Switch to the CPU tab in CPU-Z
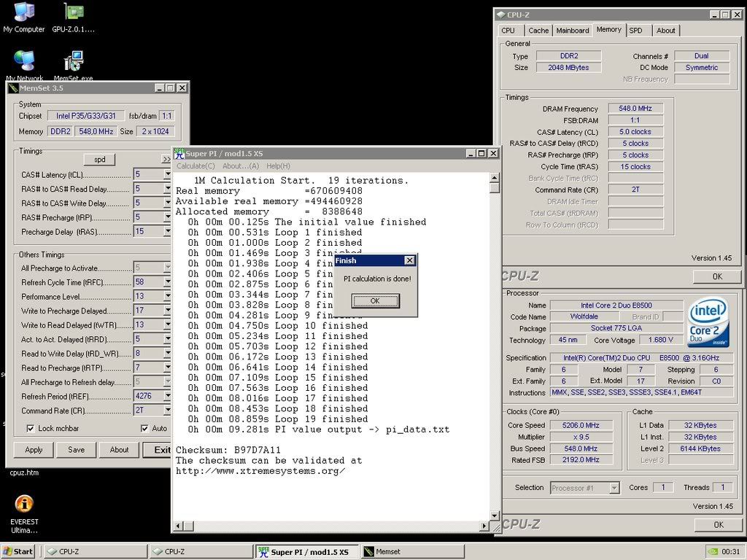Viewport: 747px width, 560px height. (x=508, y=31)
